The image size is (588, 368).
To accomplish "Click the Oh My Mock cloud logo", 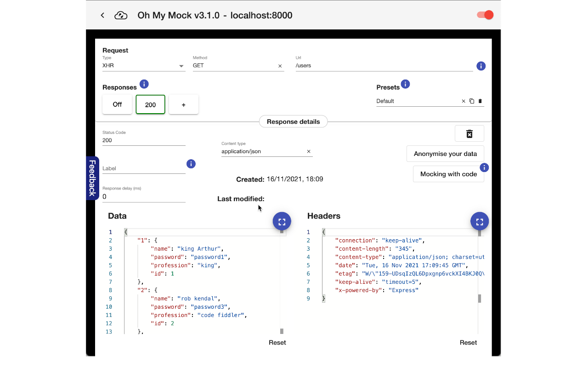I will pyautogui.click(x=121, y=15).
